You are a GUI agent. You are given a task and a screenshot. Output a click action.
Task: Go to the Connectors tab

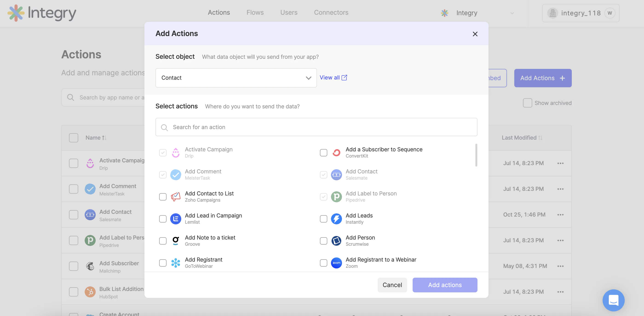click(x=331, y=12)
